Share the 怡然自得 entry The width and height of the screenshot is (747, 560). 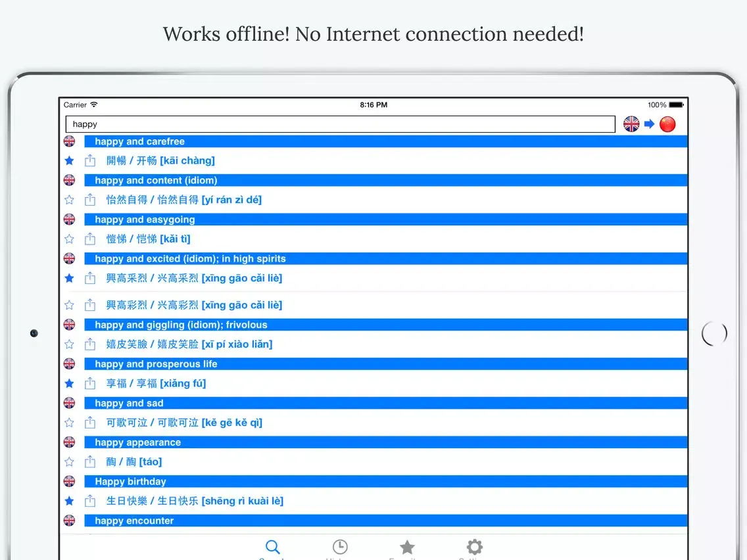pos(90,200)
